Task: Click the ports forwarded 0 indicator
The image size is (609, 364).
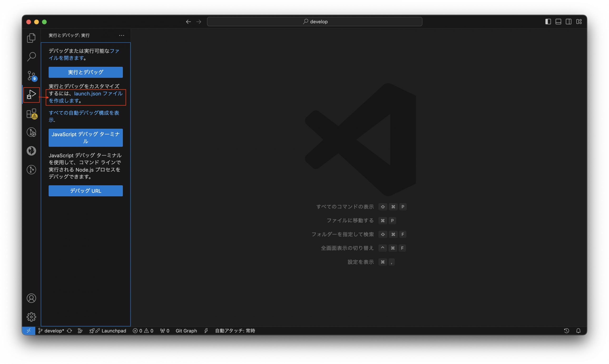Action: pyautogui.click(x=165, y=331)
